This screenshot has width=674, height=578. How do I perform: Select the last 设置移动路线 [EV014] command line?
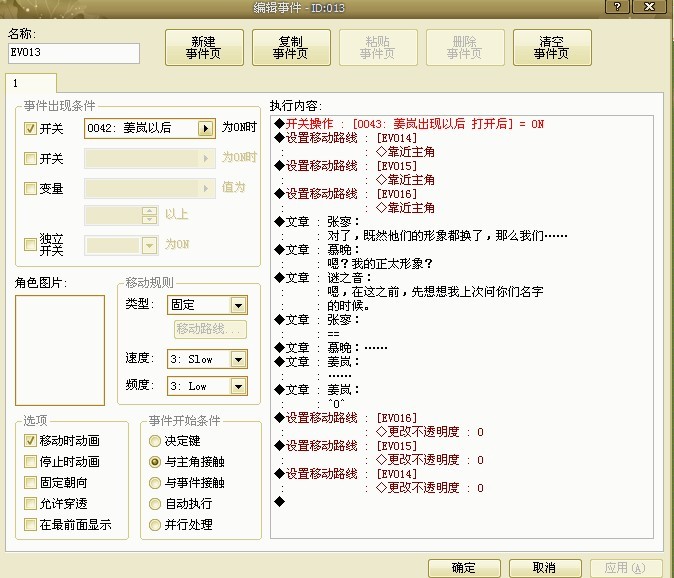point(346,474)
